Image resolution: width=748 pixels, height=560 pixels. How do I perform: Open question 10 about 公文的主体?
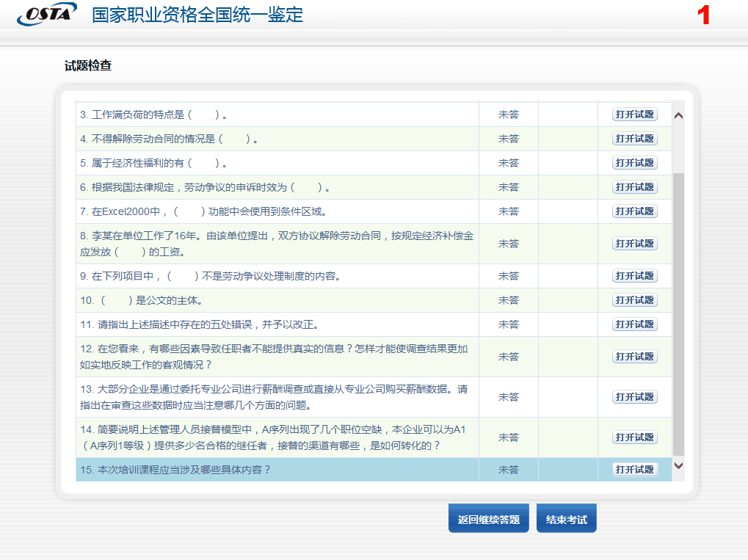tap(635, 300)
